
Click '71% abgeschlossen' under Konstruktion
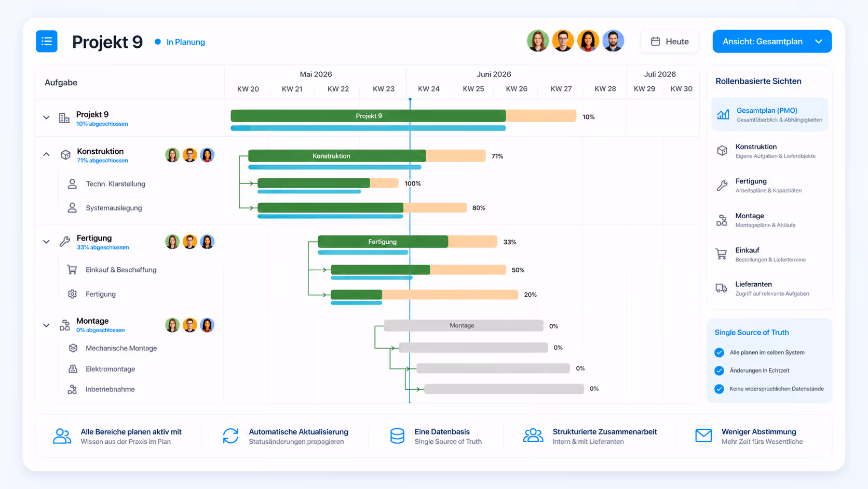(x=102, y=161)
